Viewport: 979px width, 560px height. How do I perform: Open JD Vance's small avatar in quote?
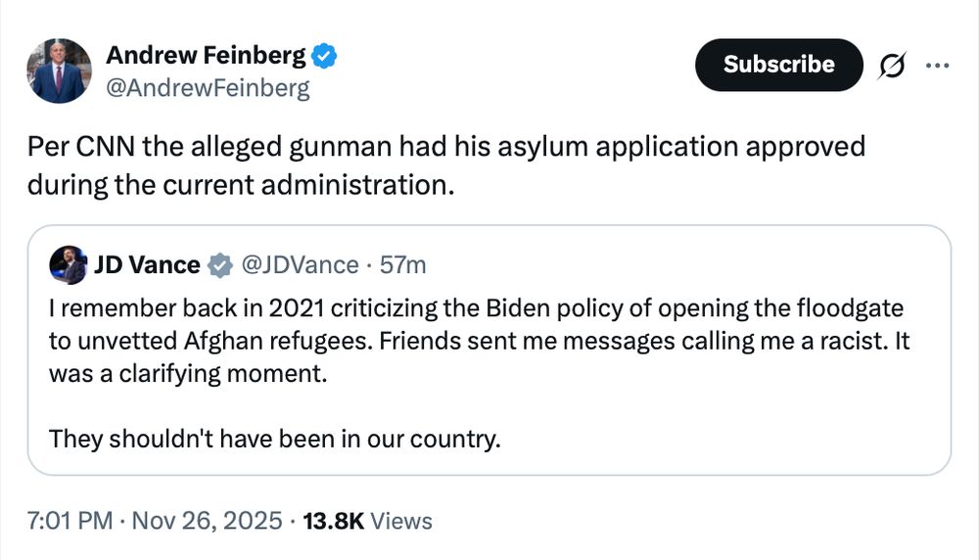point(69,264)
